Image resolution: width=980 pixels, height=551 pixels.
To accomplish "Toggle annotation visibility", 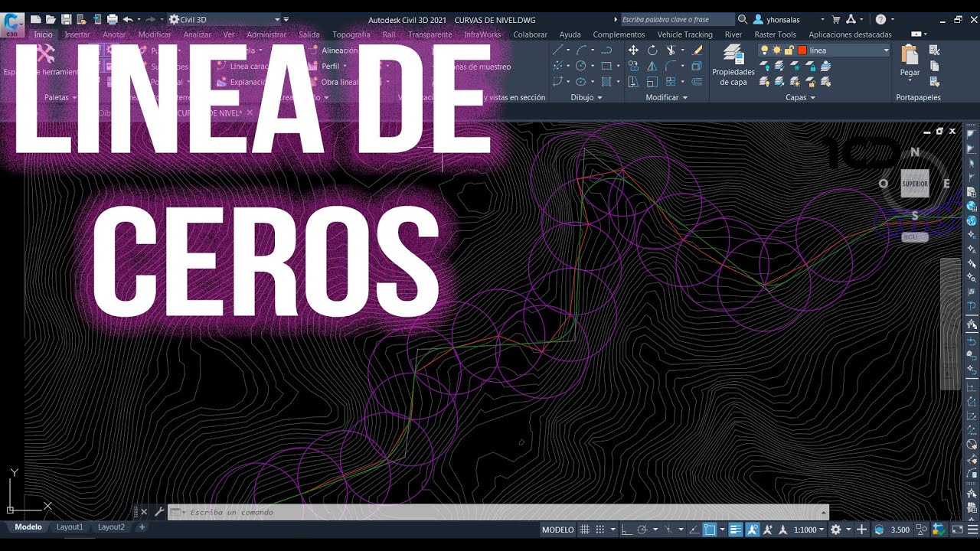I will (752, 530).
